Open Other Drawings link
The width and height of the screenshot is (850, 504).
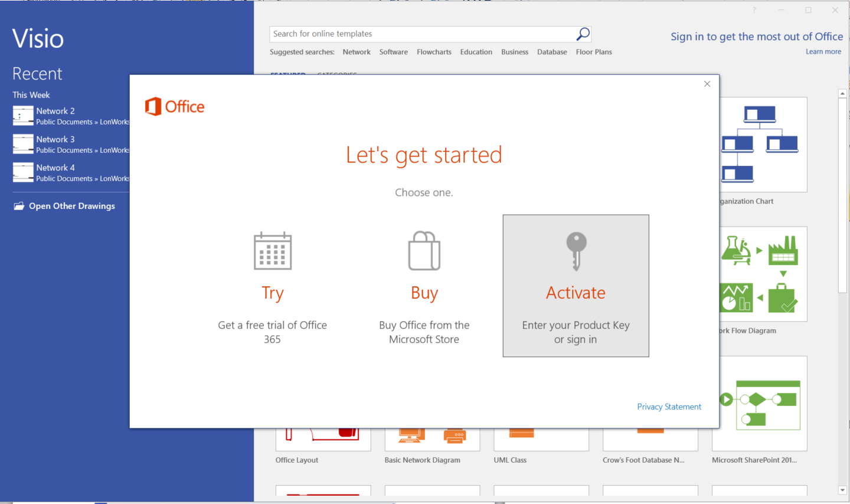(72, 206)
